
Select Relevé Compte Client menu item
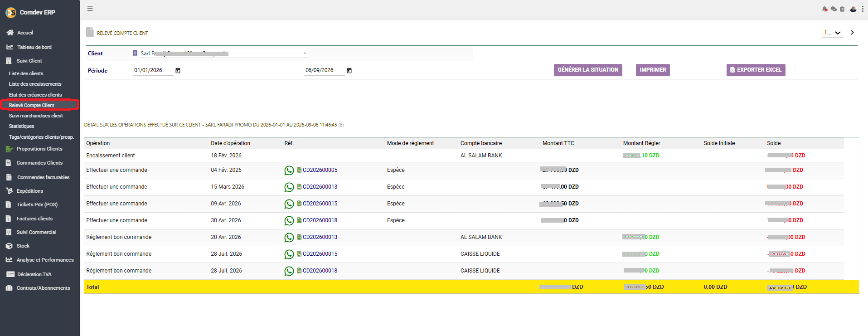click(x=32, y=105)
